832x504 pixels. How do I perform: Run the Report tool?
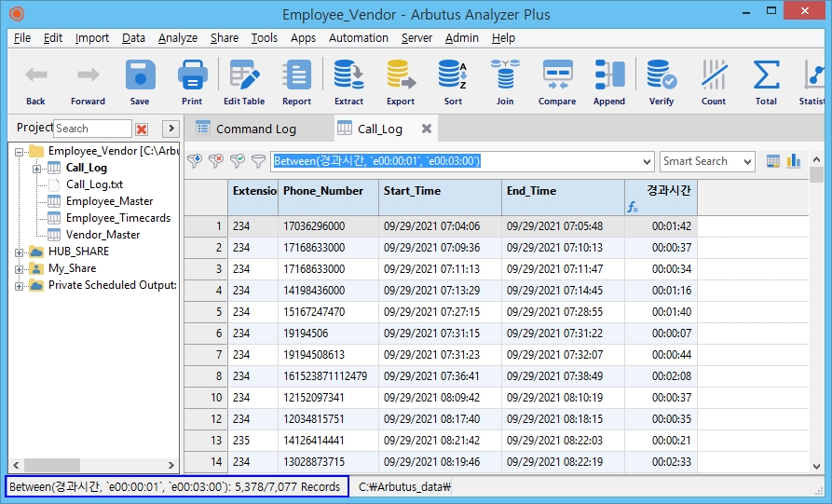[x=296, y=83]
